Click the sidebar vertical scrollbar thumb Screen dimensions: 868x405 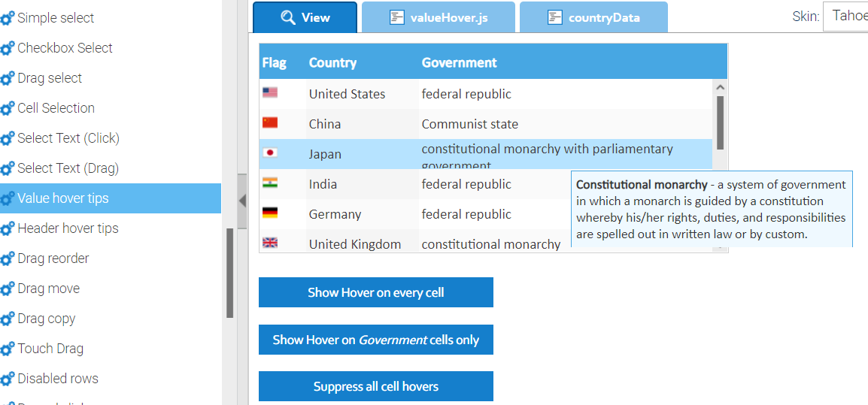point(229,273)
